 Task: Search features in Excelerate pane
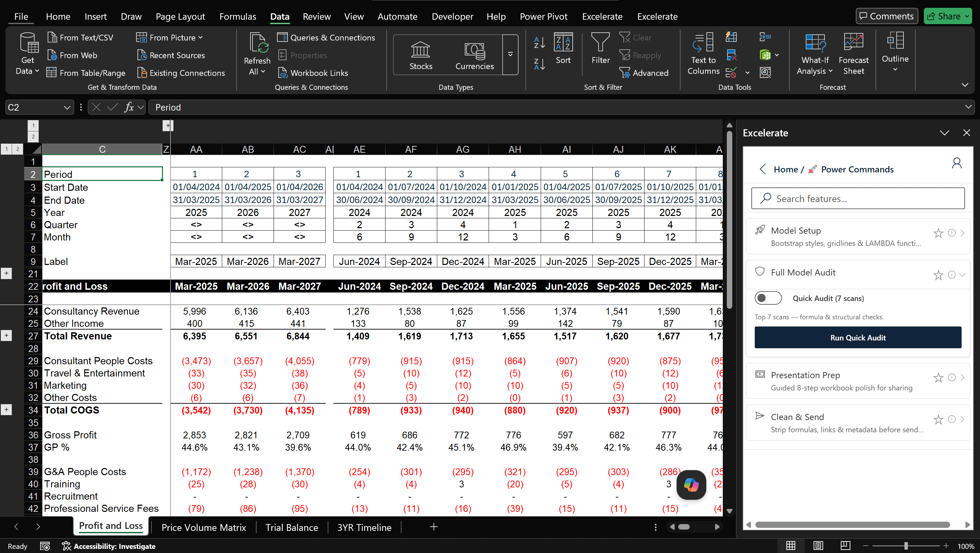pos(858,198)
